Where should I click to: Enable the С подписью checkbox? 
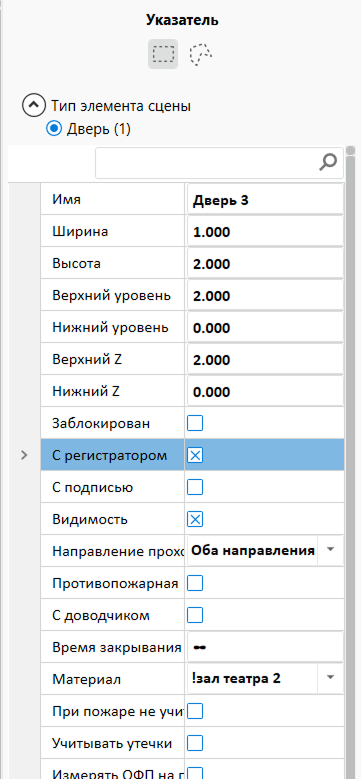195,487
